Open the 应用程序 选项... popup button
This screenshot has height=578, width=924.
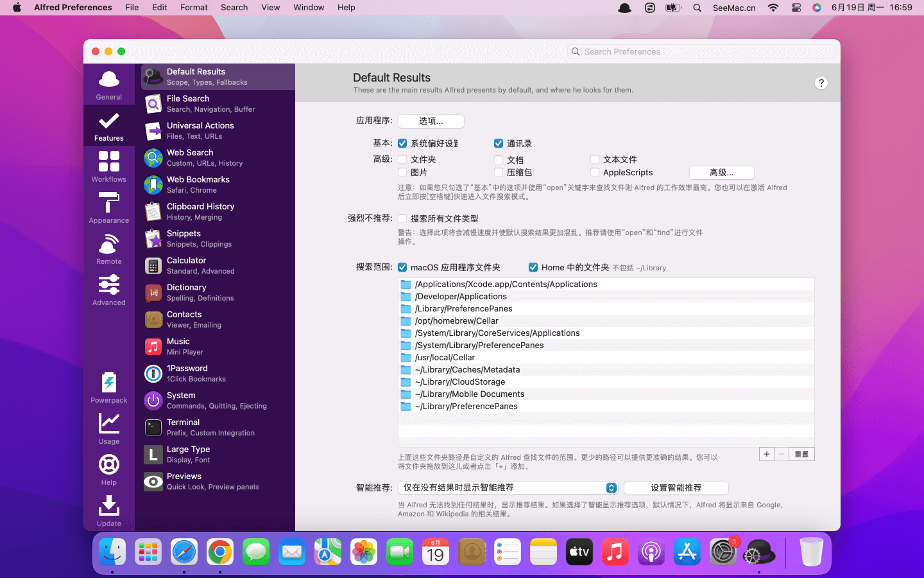431,121
